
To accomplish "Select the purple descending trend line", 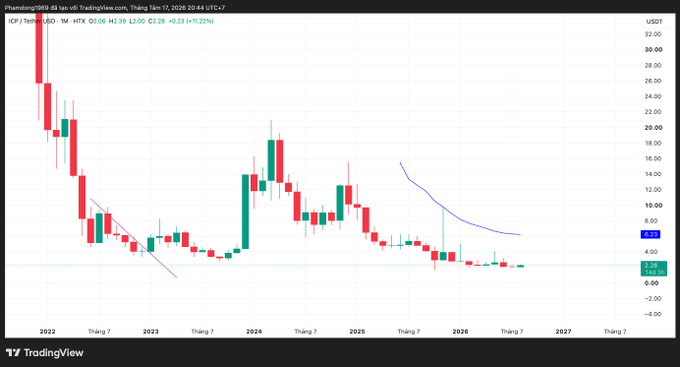I will click(x=134, y=238).
